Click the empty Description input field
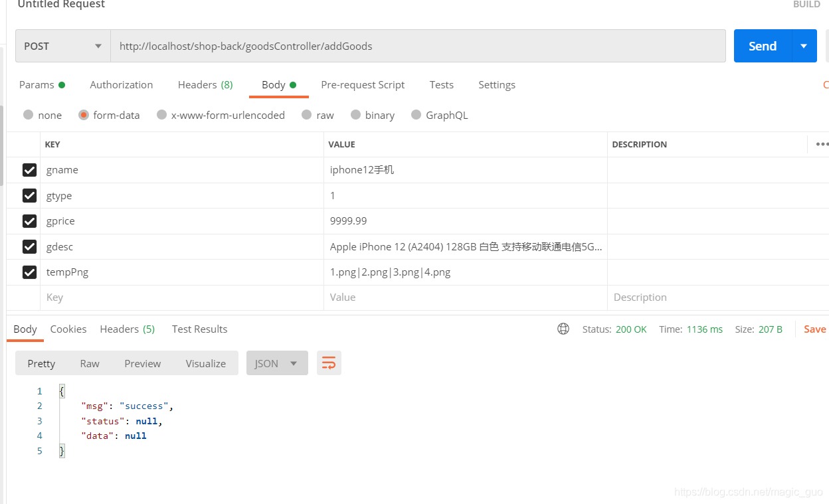 [718, 297]
